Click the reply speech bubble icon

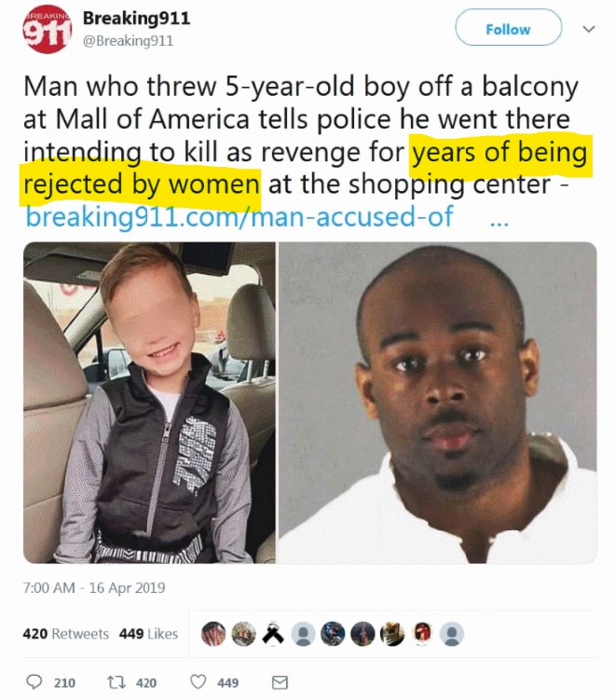34,681
